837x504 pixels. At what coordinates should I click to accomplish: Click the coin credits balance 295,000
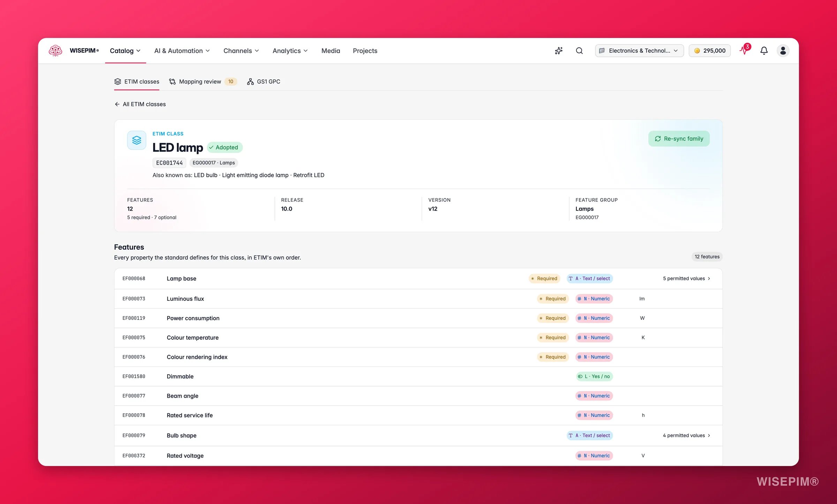[x=710, y=51]
